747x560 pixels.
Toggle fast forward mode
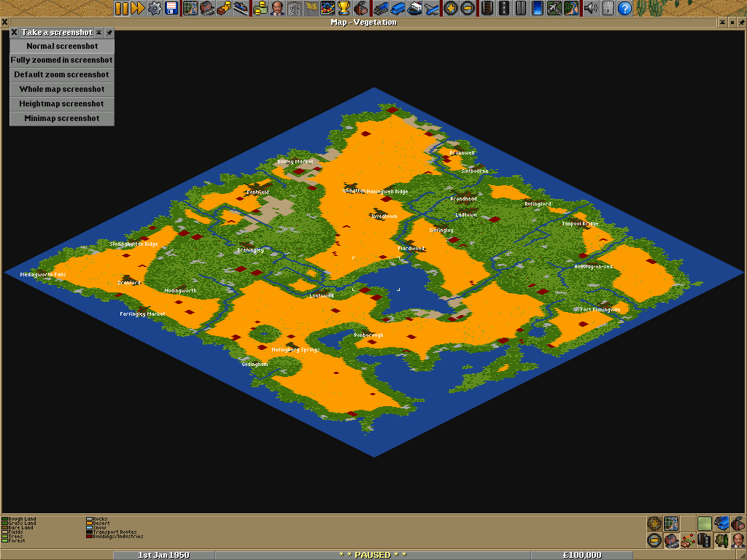pyautogui.click(x=138, y=8)
